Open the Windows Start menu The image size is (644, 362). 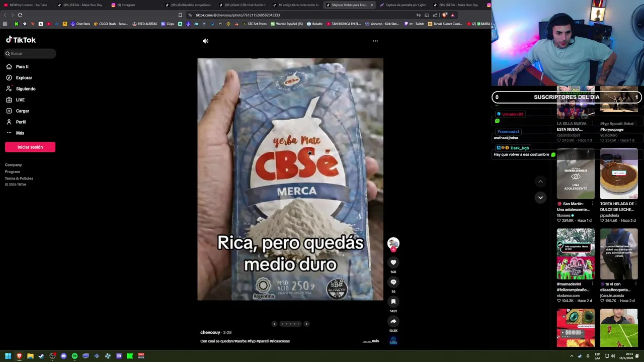coord(8,356)
